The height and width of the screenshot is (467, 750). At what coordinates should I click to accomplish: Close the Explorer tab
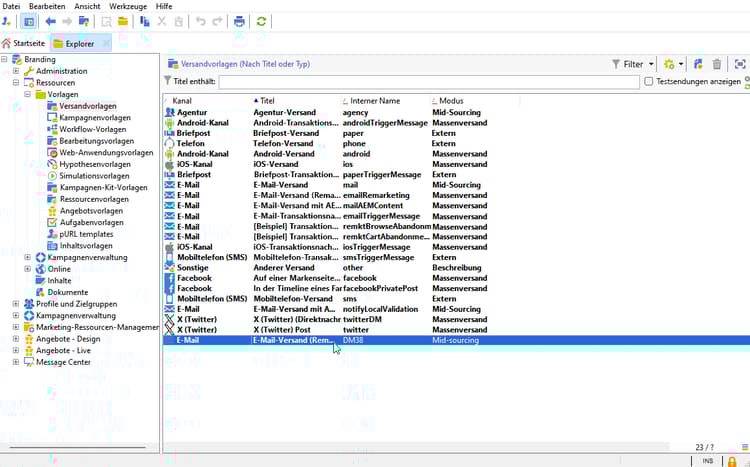106,44
